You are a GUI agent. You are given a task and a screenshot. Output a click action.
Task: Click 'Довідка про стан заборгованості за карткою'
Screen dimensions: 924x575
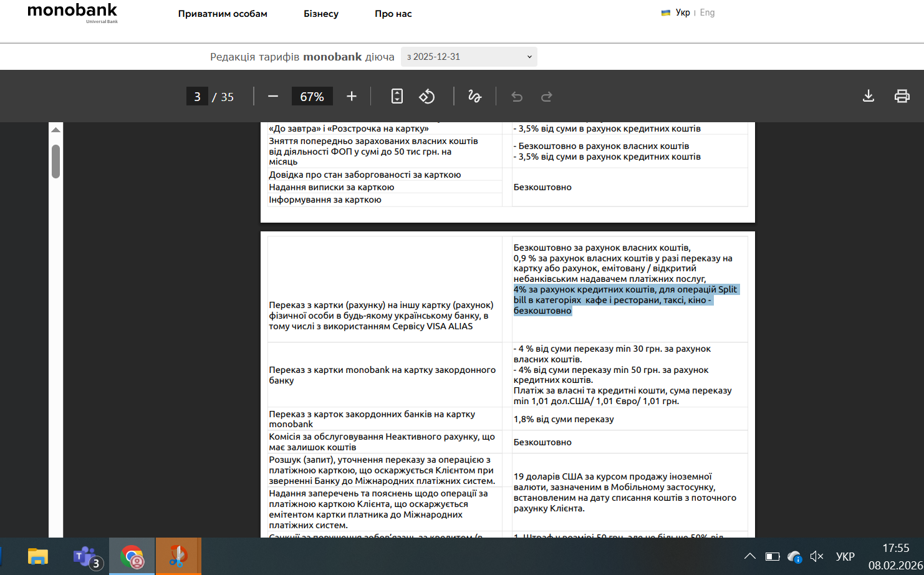click(x=365, y=175)
